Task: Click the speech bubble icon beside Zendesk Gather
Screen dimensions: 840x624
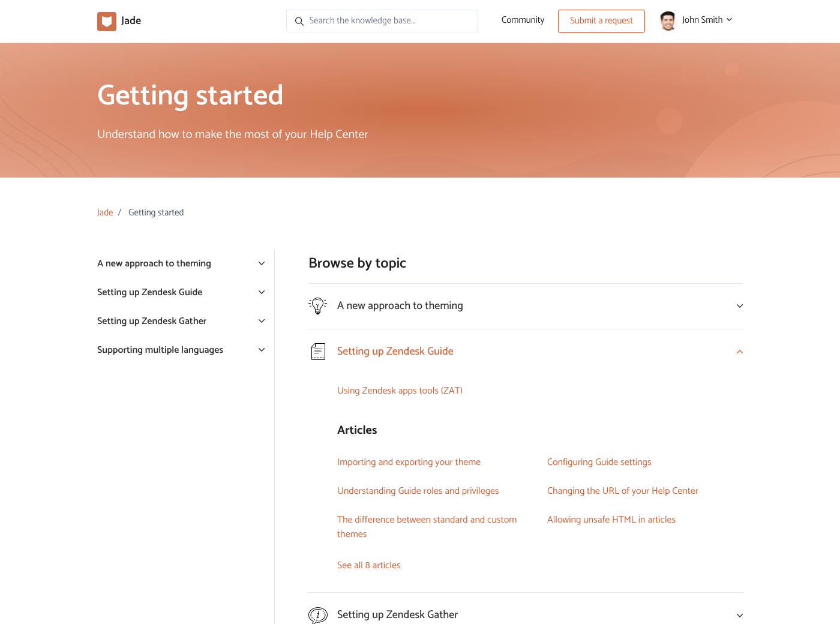Action: pos(318,614)
